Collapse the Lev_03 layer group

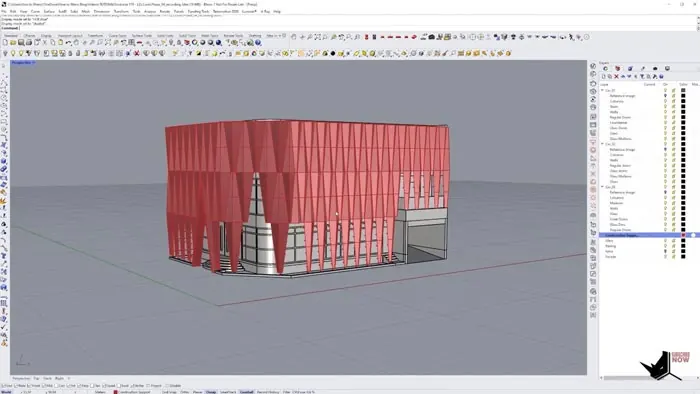[602, 187]
